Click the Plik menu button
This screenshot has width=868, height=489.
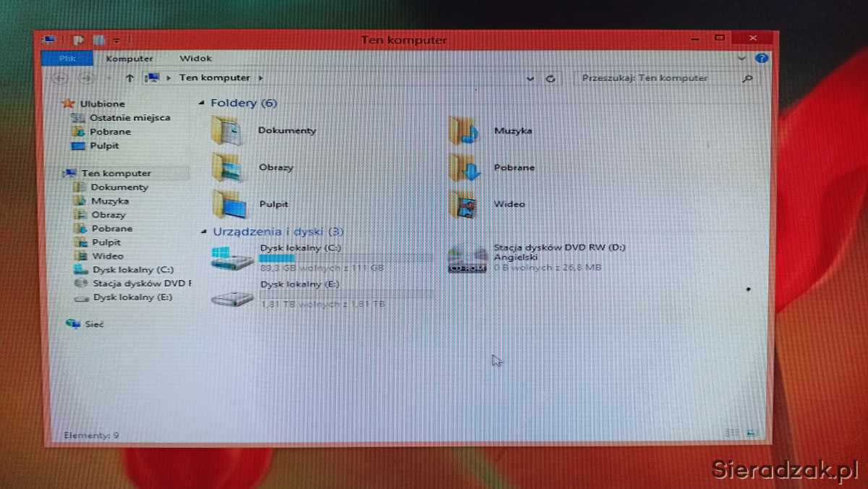tap(67, 59)
